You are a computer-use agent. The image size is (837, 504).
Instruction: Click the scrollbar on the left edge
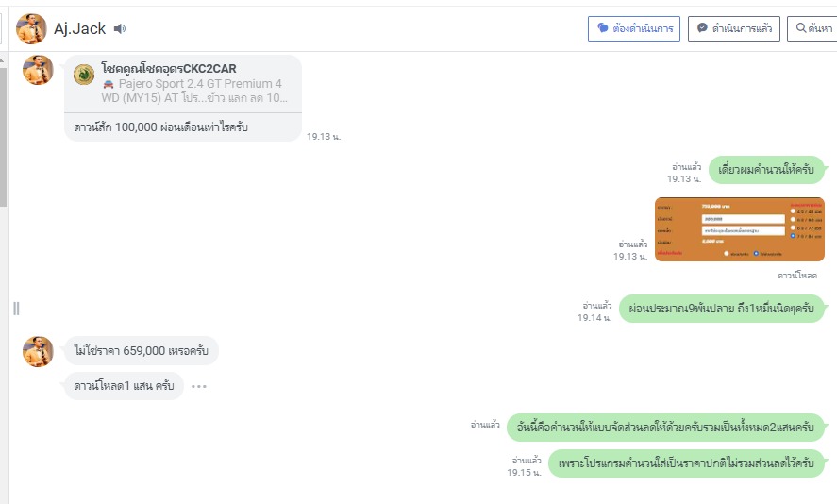4,132
